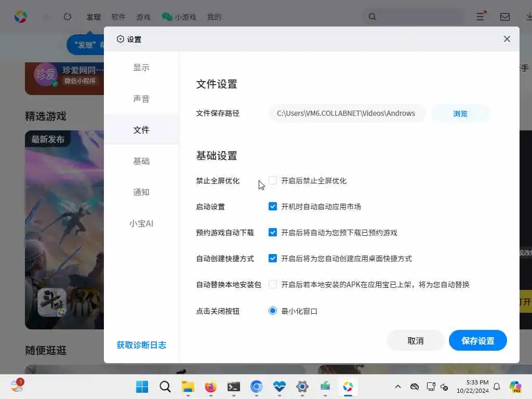Open the 珍爱网 mini-program card
This screenshot has width=532, height=399.
pyautogui.click(x=64, y=78)
